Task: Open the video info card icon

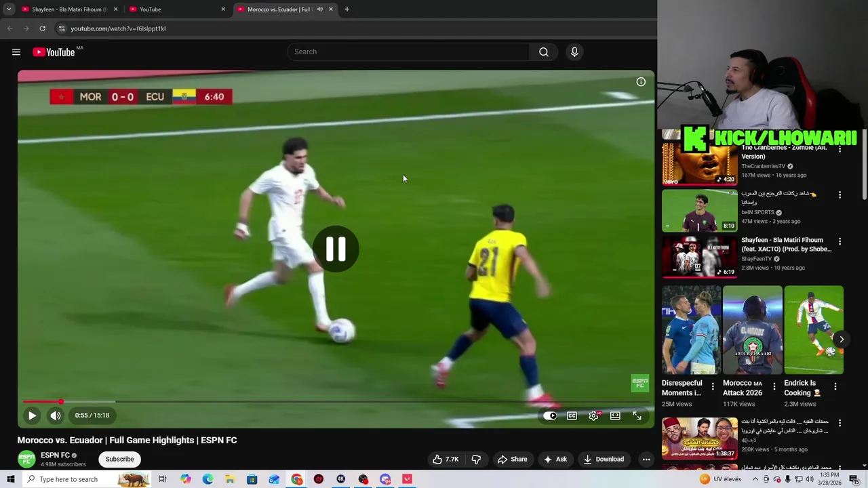Action: point(641,82)
